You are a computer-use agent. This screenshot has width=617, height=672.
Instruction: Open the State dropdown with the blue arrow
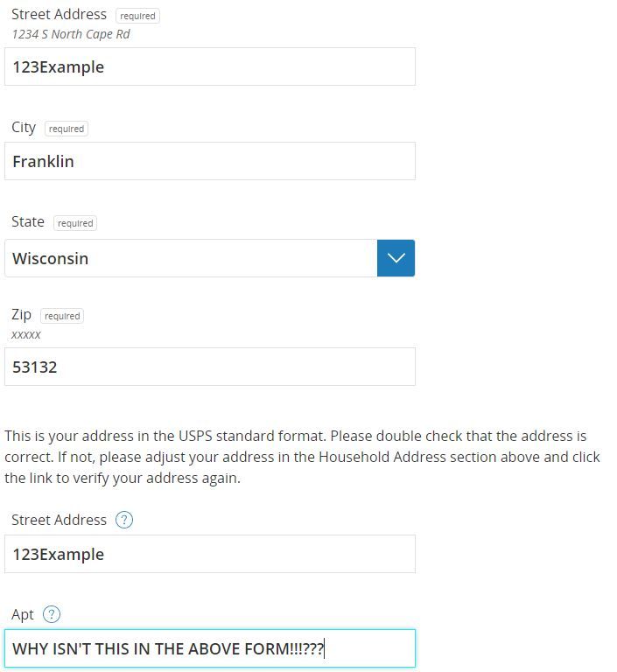click(396, 258)
